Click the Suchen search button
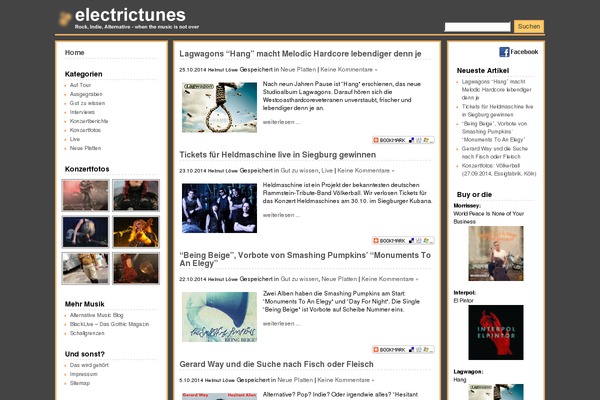 (x=529, y=26)
